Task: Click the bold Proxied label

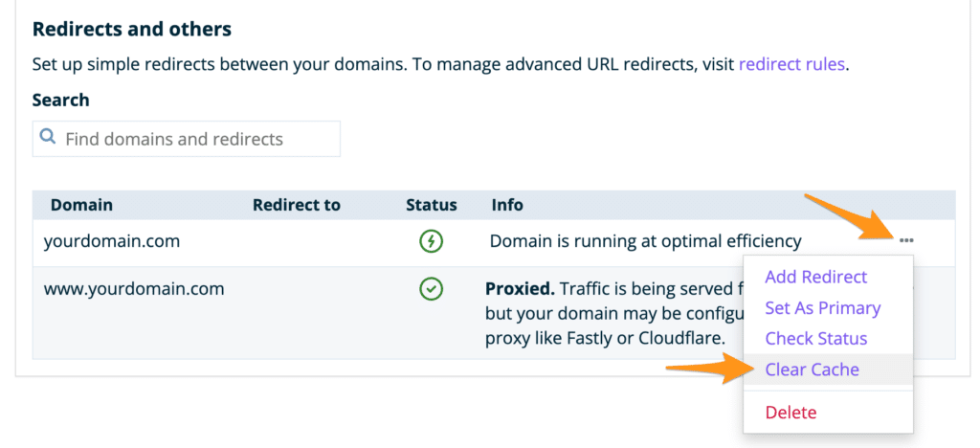Action: pyautogui.click(x=520, y=288)
